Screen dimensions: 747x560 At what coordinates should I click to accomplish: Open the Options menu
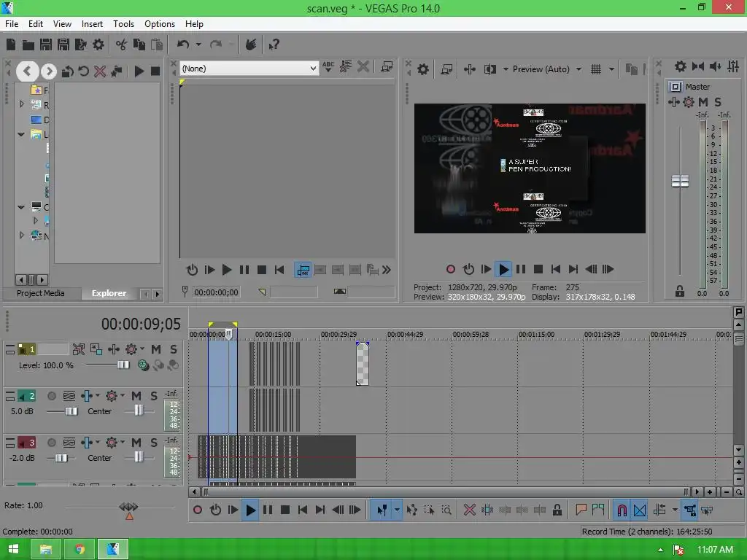(160, 24)
